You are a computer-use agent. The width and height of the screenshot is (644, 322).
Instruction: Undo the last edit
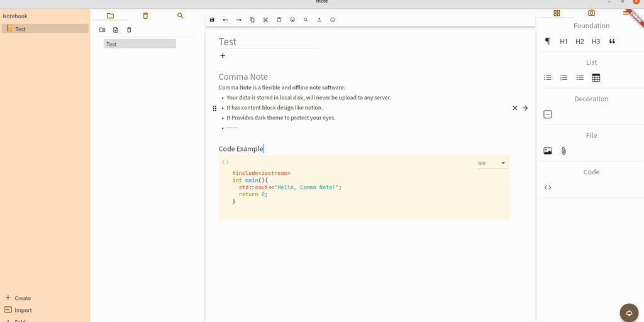225,20
